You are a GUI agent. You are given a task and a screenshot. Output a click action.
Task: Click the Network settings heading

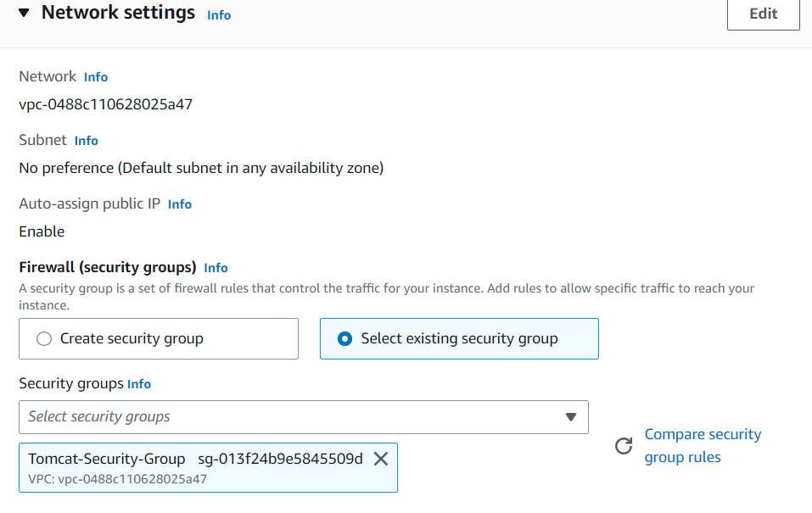point(118,13)
